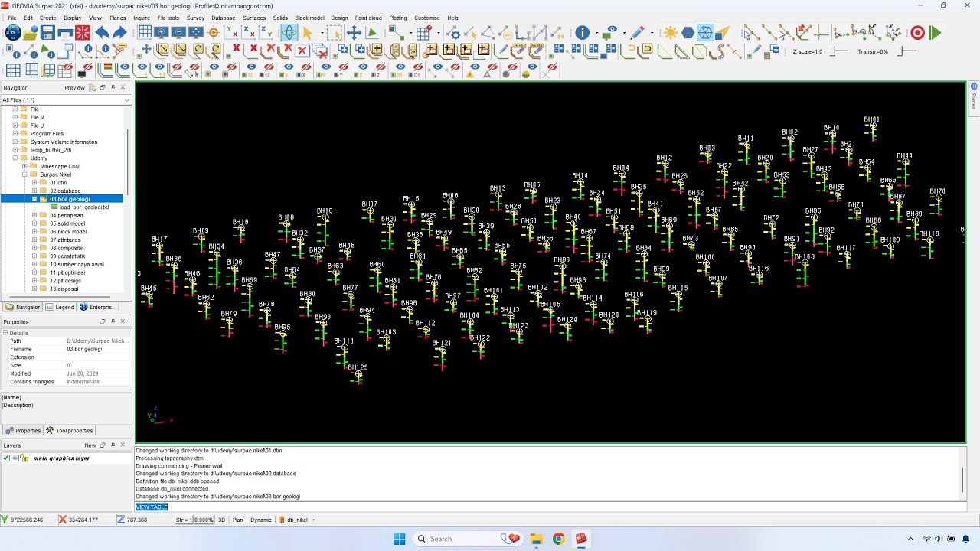Click the blue Info circle icon
The width and height of the screenshot is (980, 551).
tap(583, 33)
